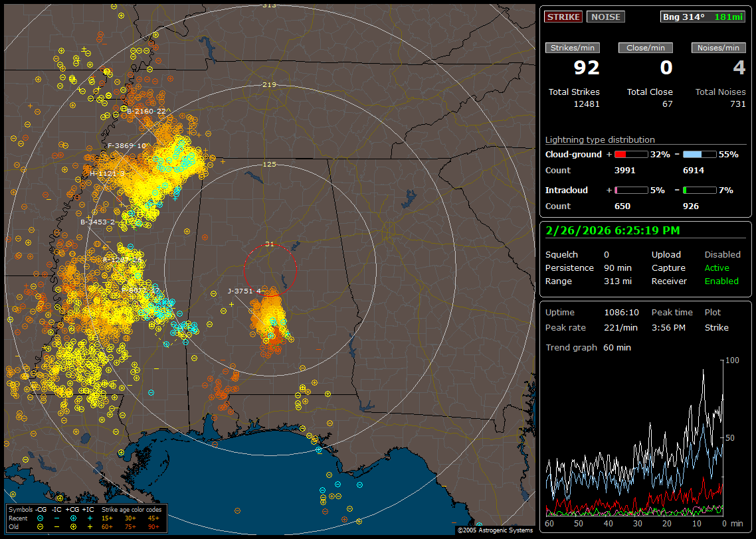Image resolution: width=756 pixels, height=539 pixels.
Task: Click the Recent -CG cyan legend symbol
Action: (41, 518)
